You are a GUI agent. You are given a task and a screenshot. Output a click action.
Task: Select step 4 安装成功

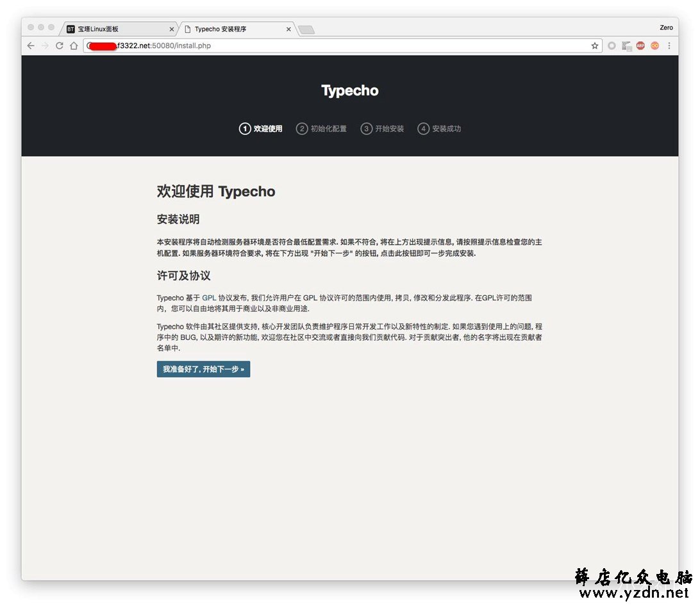point(439,129)
